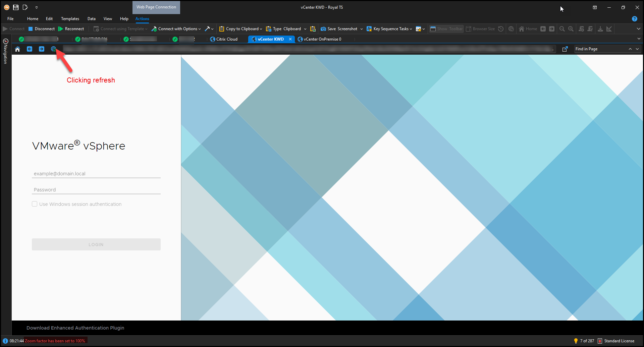This screenshot has height=347, width=644.
Task: Open the Help ribbon tab
Action: 124,19
